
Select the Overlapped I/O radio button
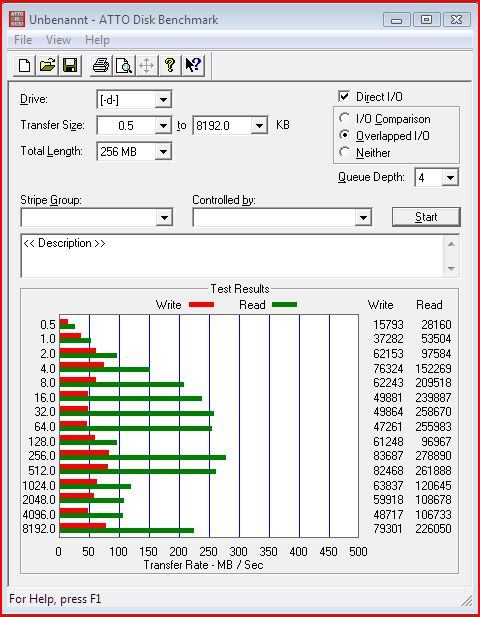point(344,135)
